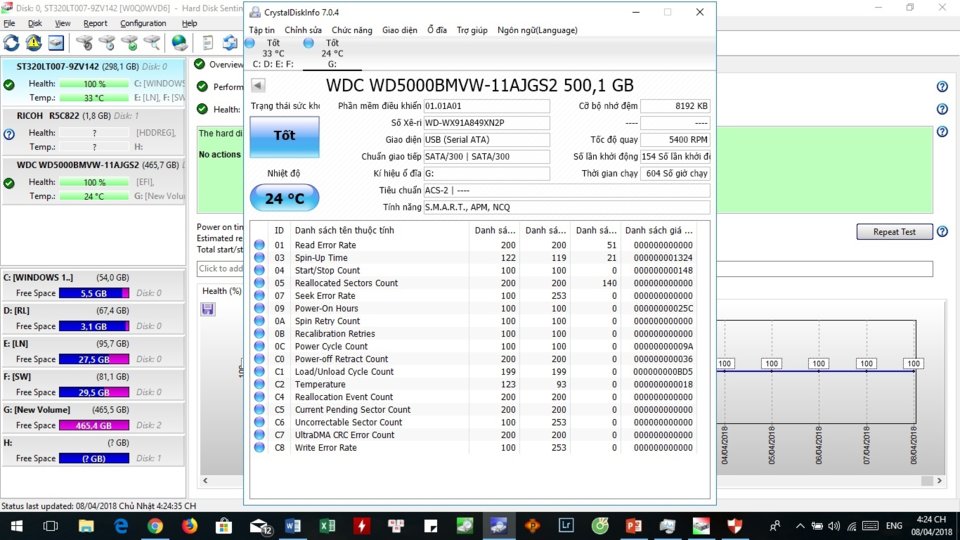Click the disk test with stethoscope toolbar icon
This screenshot has width=960, height=540.
84,43
